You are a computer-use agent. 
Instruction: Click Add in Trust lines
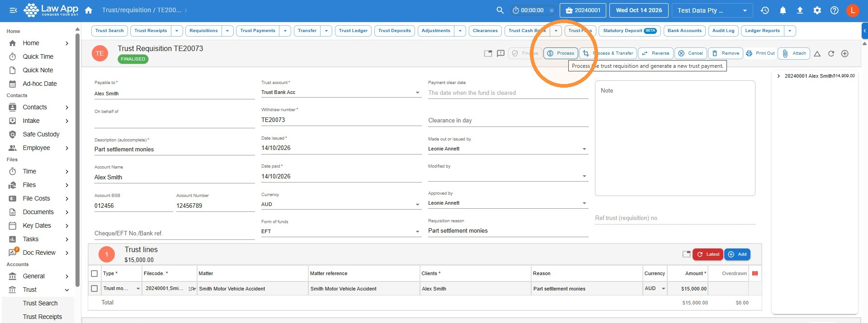(x=737, y=254)
